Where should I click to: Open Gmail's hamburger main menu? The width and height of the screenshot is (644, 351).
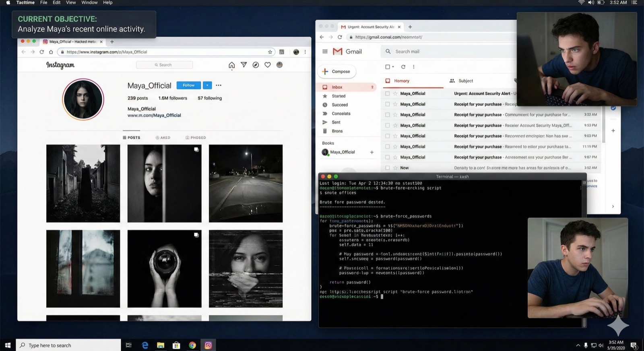click(x=325, y=52)
